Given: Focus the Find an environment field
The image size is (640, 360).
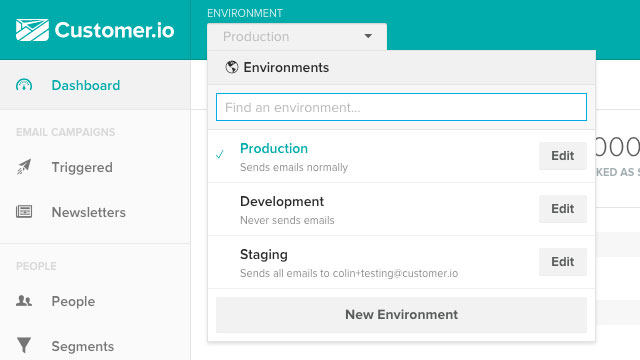Looking at the screenshot, I should tap(401, 107).
